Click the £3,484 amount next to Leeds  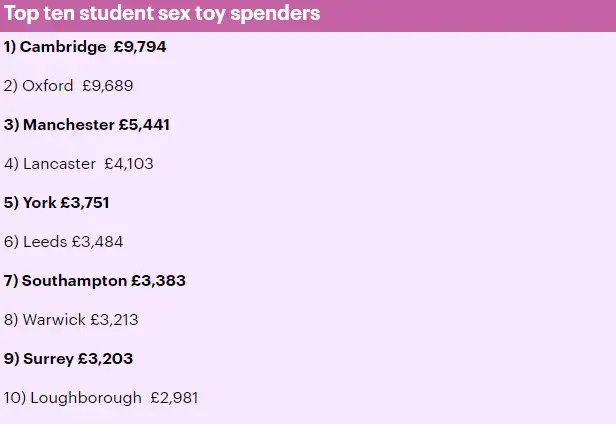(x=97, y=242)
